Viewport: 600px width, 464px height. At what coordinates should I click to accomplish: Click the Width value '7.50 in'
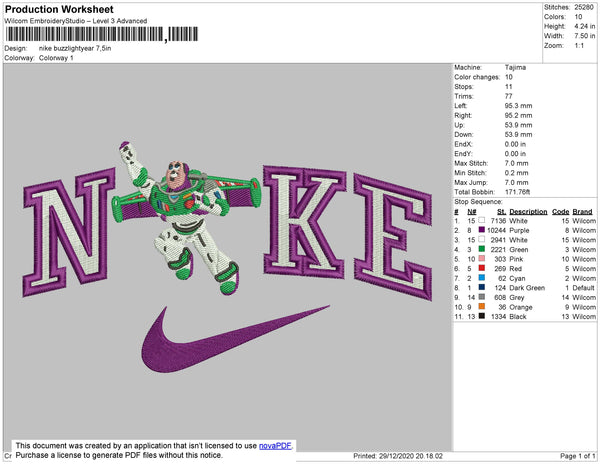click(584, 36)
